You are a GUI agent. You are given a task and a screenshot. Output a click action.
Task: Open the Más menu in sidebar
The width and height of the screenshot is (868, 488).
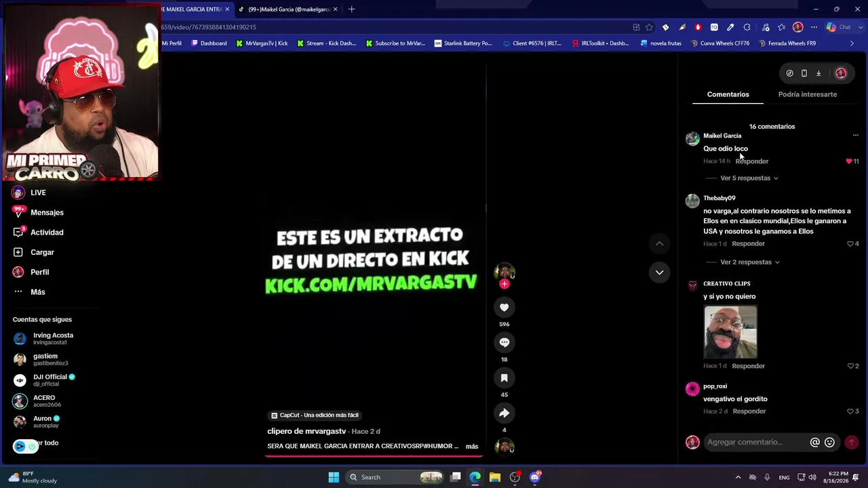point(37,292)
